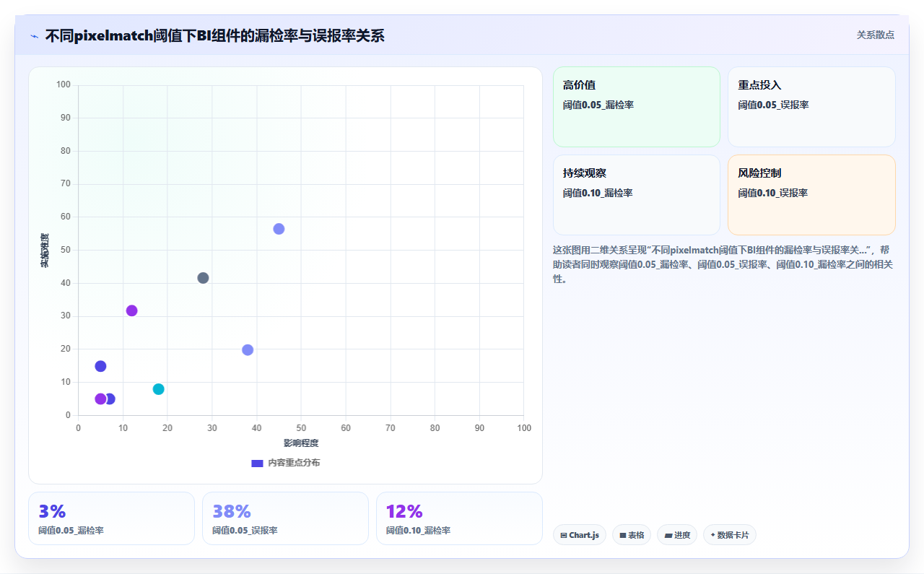Click the 进度 tag chip

[x=677, y=535]
